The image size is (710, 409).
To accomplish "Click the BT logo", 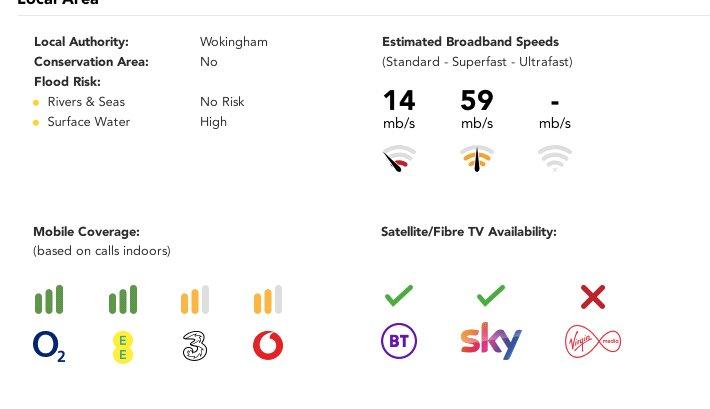I will coord(399,341).
